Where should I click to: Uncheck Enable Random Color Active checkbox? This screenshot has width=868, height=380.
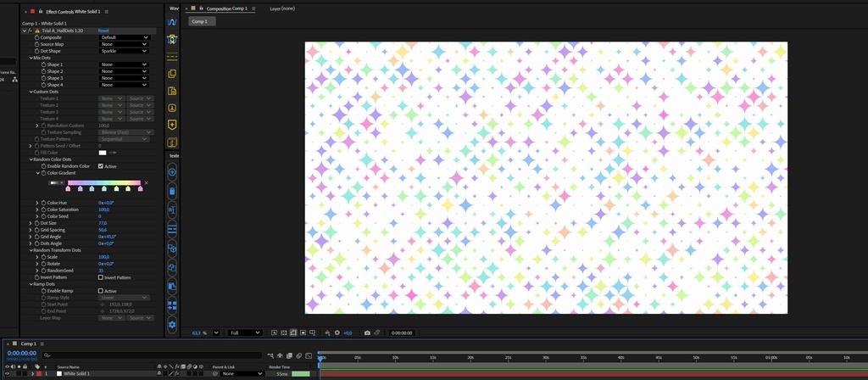pyautogui.click(x=101, y=166)
